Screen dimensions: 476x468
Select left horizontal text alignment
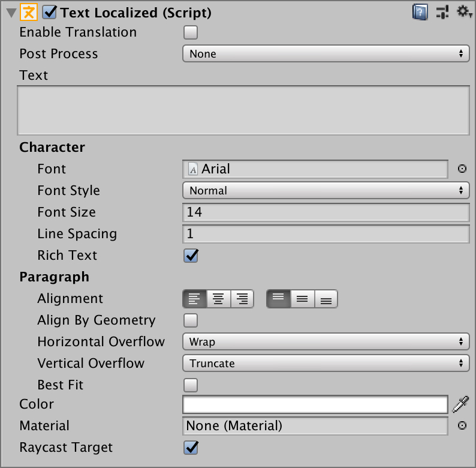pyautogui.click(x=194, y=299)
